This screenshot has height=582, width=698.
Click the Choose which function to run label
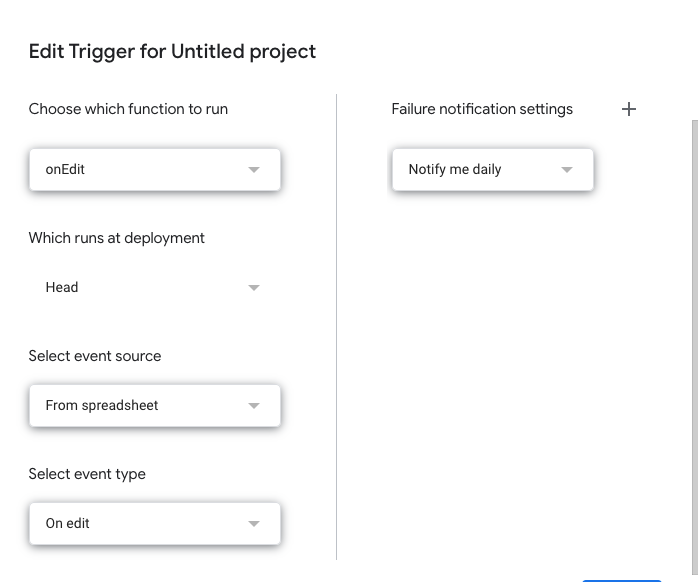(x=128, y=109)
